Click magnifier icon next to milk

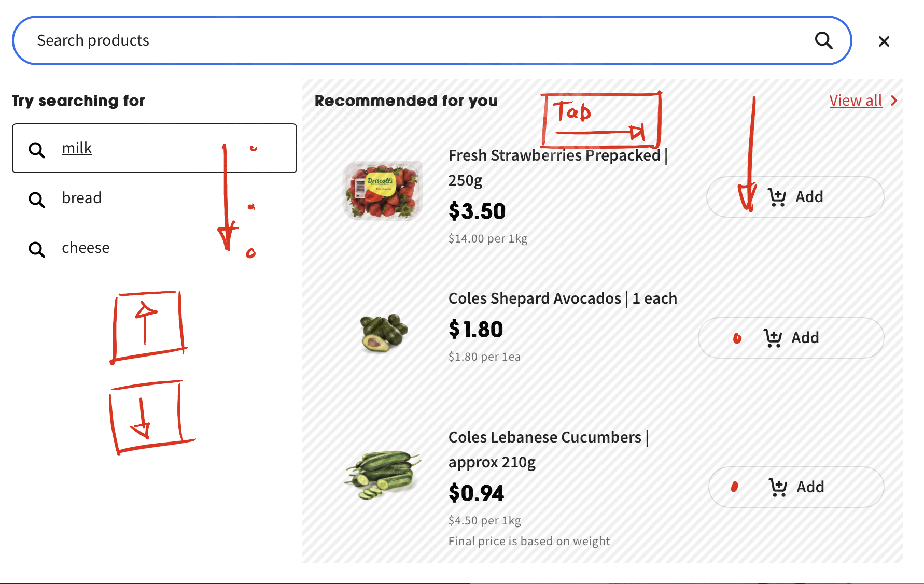37,150
